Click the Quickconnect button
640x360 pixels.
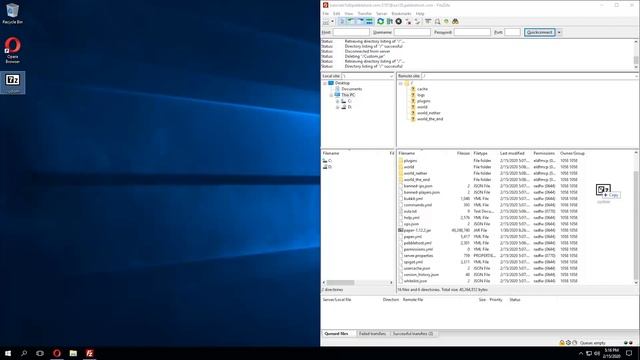pos(540,32)
